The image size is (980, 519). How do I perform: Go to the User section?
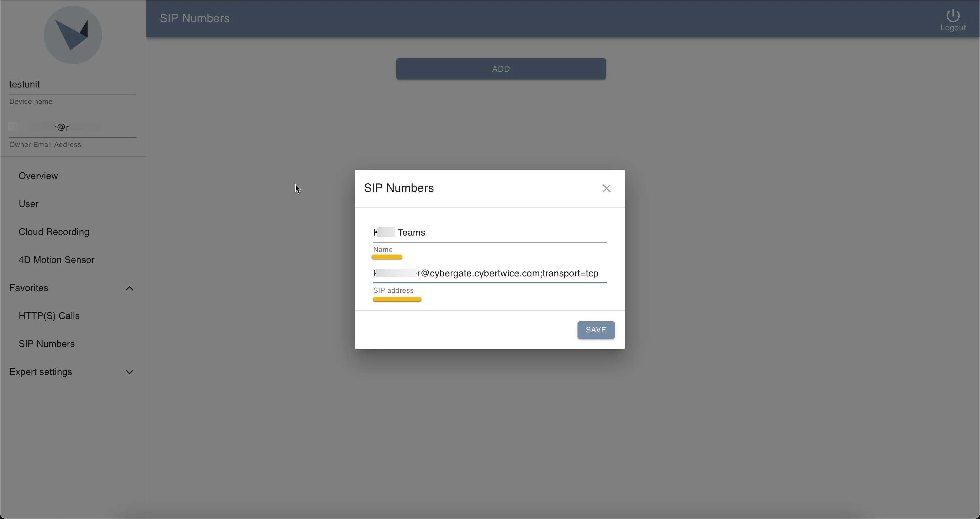pos(29,204)
